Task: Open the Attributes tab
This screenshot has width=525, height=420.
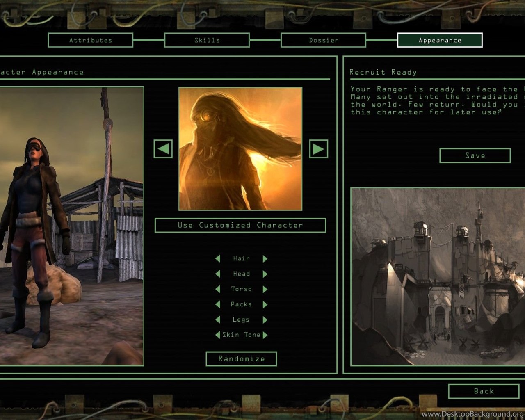Action: (x=91, y=40)
